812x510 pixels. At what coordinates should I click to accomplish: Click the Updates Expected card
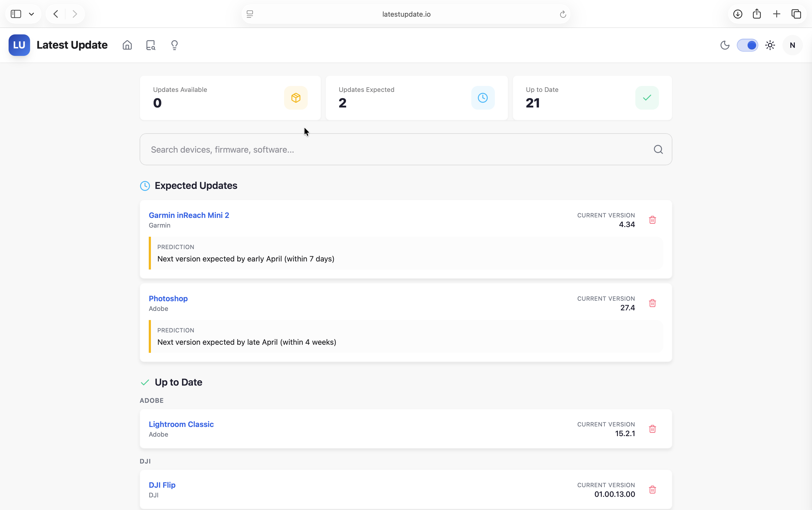click(x=417, y=98)
